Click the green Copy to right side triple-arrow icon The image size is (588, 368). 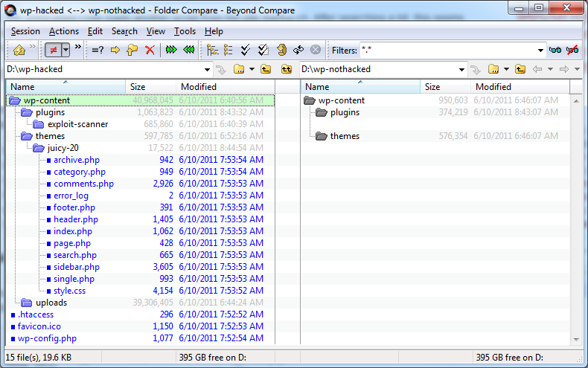171,50
